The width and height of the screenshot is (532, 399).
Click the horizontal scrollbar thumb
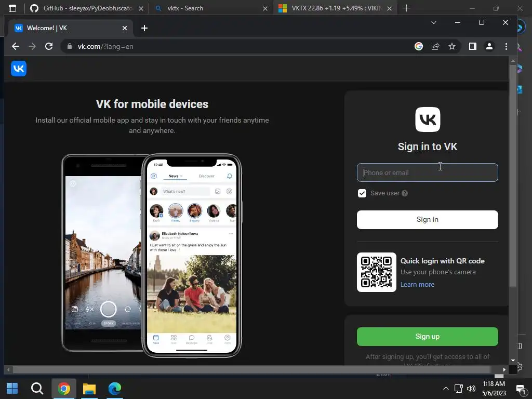coord(251,369)
